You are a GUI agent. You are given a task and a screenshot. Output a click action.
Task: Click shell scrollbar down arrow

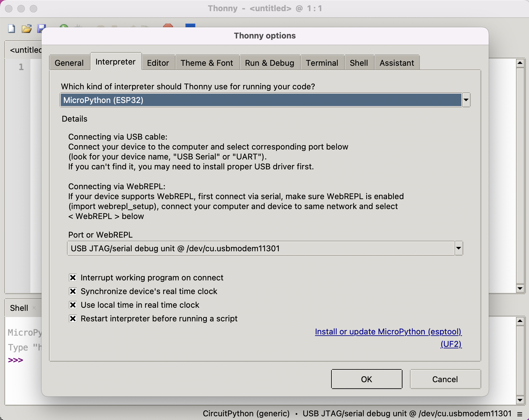520,400
